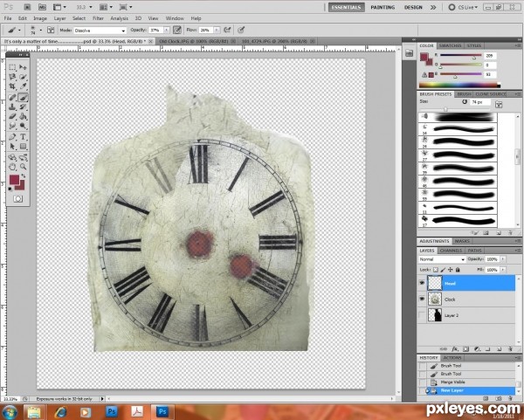Open the CS Live button
The width and height of the screenshot is (524, 420).
[x=463, y=7]
